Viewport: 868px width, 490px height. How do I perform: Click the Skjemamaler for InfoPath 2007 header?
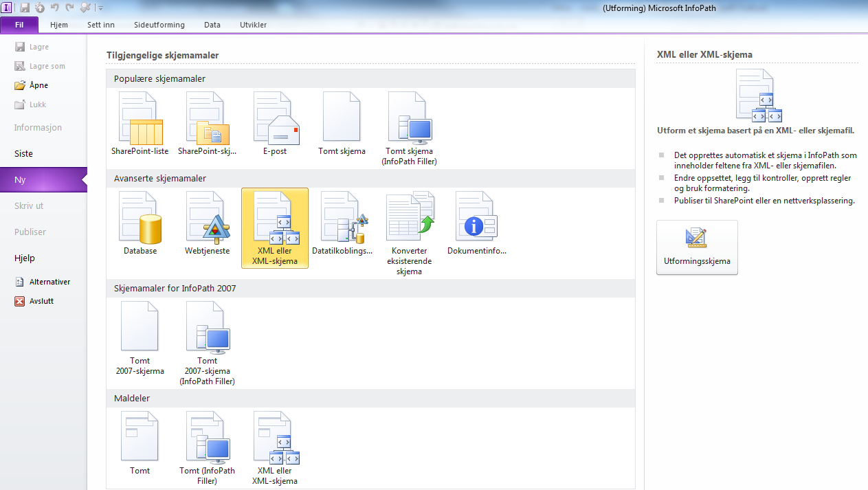tap(370, 288)
